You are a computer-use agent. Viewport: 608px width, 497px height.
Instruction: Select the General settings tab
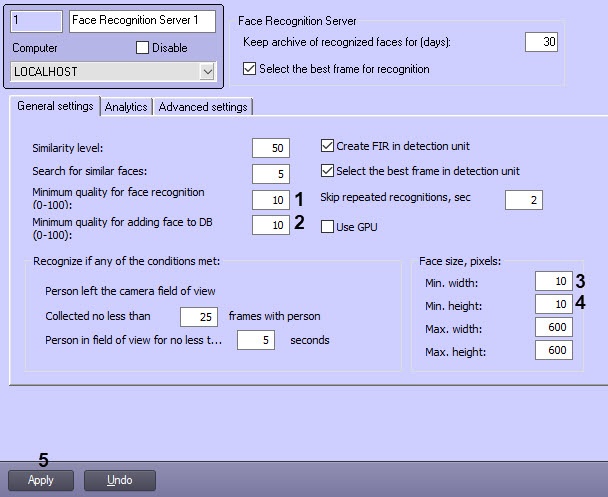point(55,106)
